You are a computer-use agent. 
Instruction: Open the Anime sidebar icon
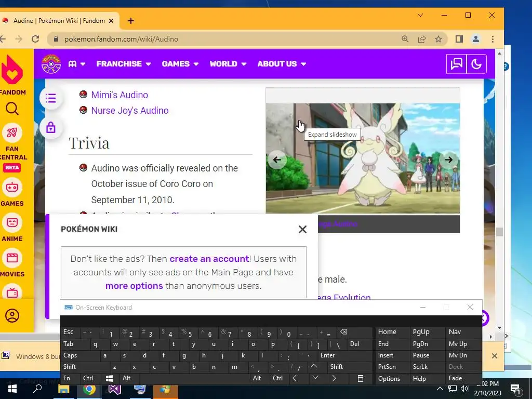12,222
